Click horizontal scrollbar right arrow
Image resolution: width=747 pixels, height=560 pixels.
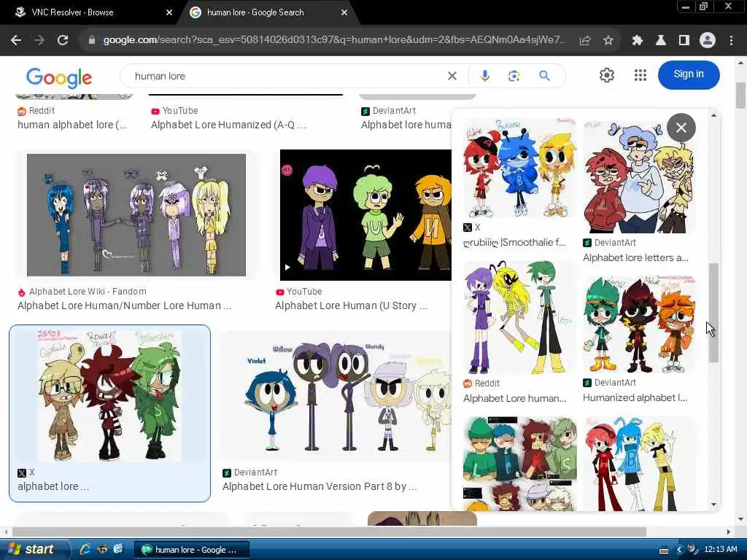click(729, 532)
